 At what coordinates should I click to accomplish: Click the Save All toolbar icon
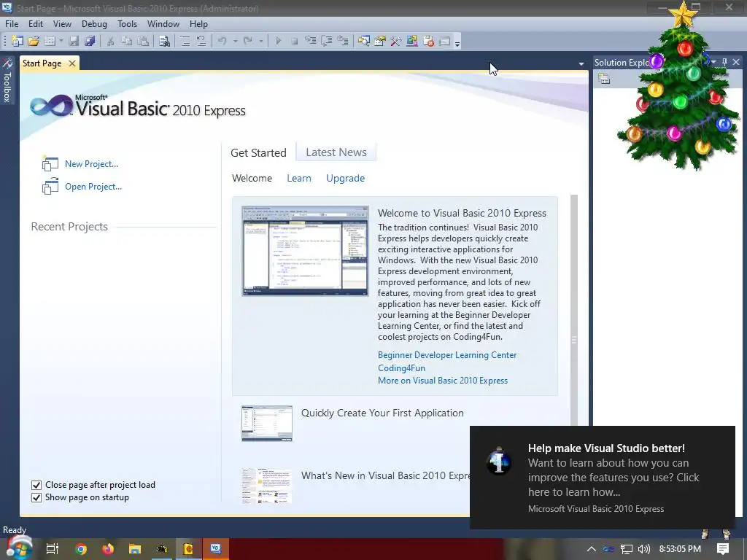90,42
